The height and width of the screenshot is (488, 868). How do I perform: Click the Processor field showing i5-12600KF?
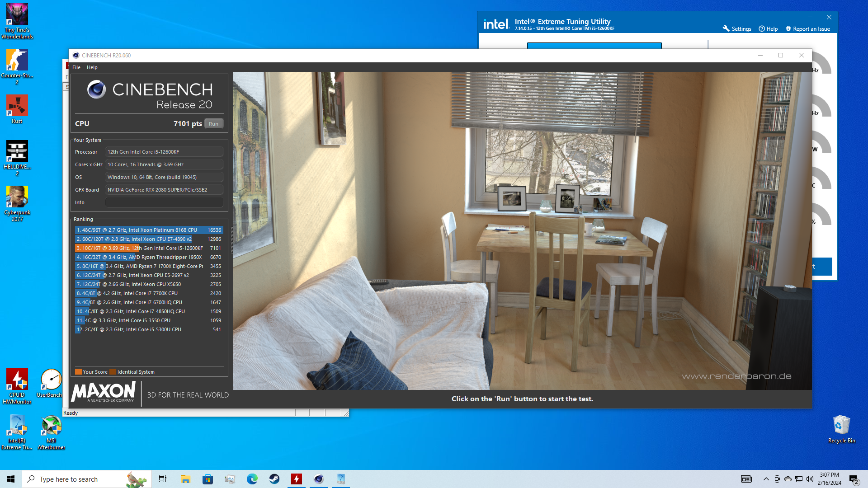pos(164,152)
